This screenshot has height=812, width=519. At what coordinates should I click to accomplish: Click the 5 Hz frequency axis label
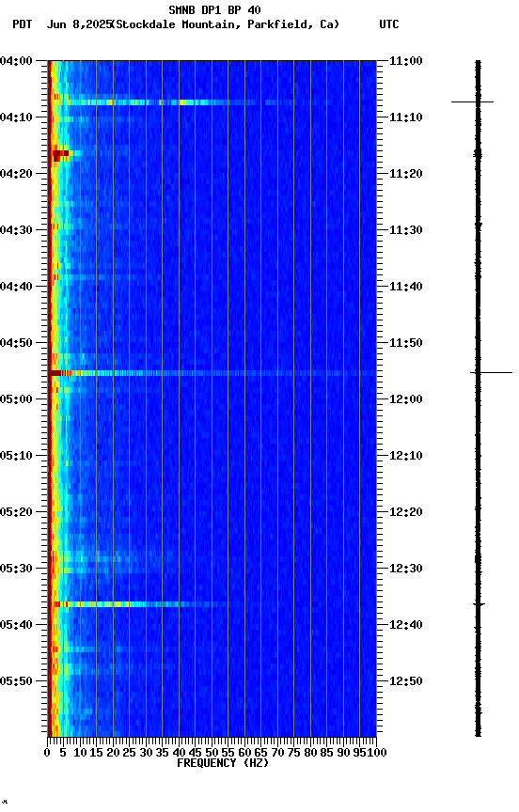click(x=63, y=753)
